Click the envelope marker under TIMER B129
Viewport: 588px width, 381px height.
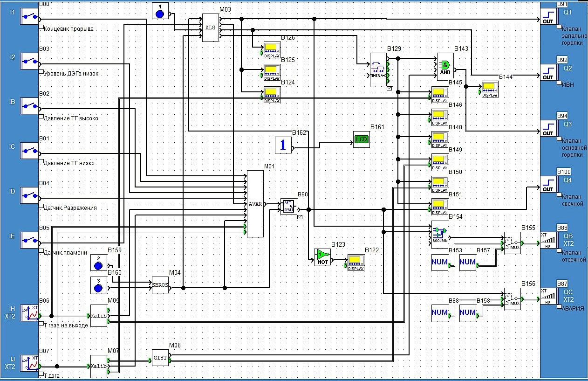tap(390, 88)
